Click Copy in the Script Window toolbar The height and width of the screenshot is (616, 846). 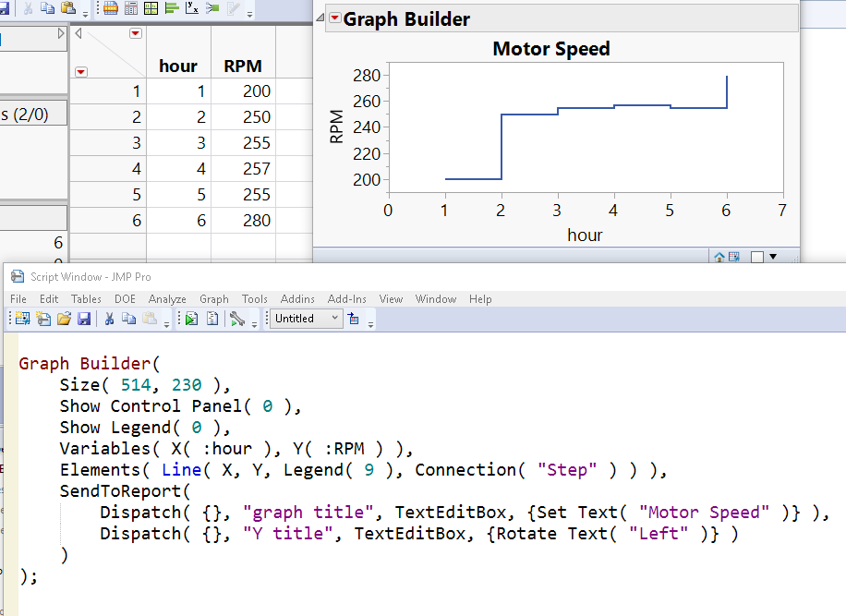[129, 319]
